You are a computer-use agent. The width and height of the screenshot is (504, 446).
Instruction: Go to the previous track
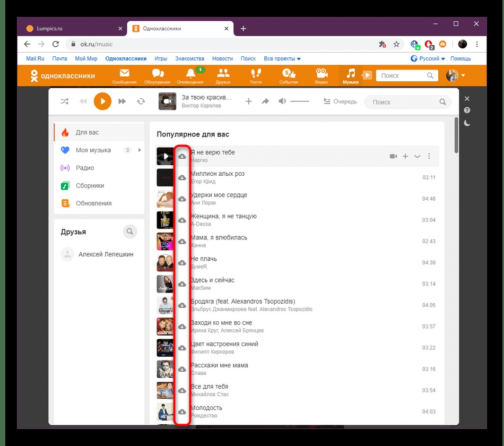(83, 101)
